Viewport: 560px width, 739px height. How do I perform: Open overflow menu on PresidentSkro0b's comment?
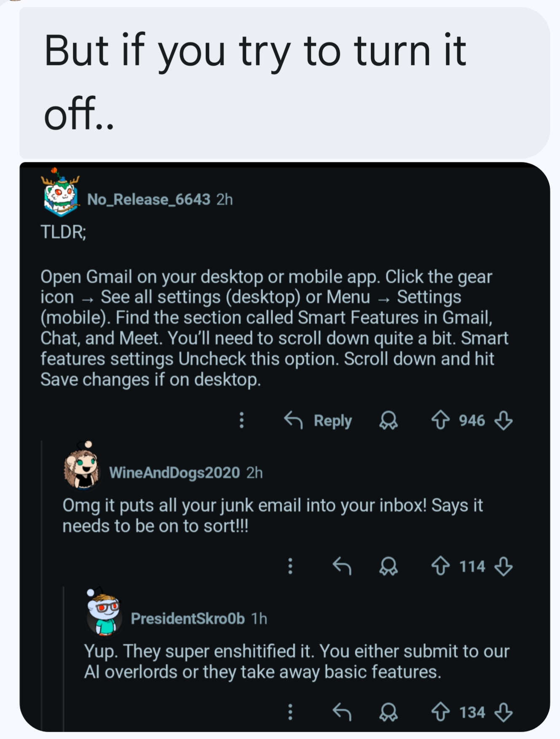tap(290, 712)
